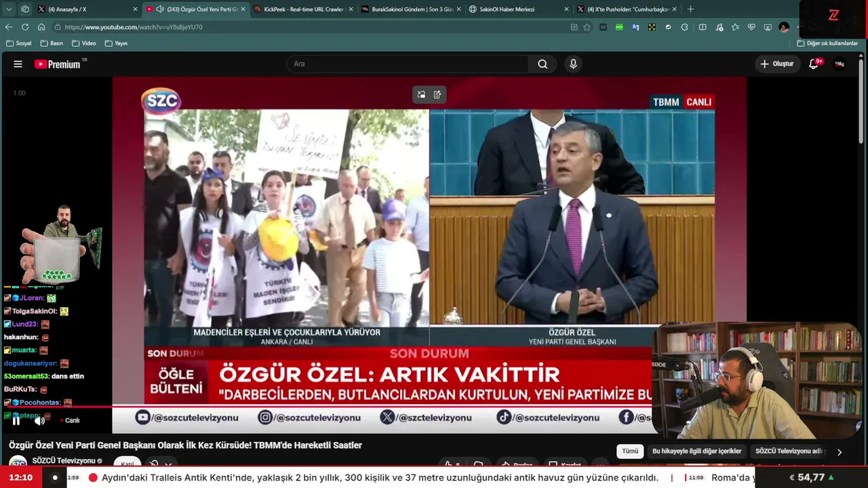Open a new browser tab
Viewport: 868px width, 488px height.
690,9
